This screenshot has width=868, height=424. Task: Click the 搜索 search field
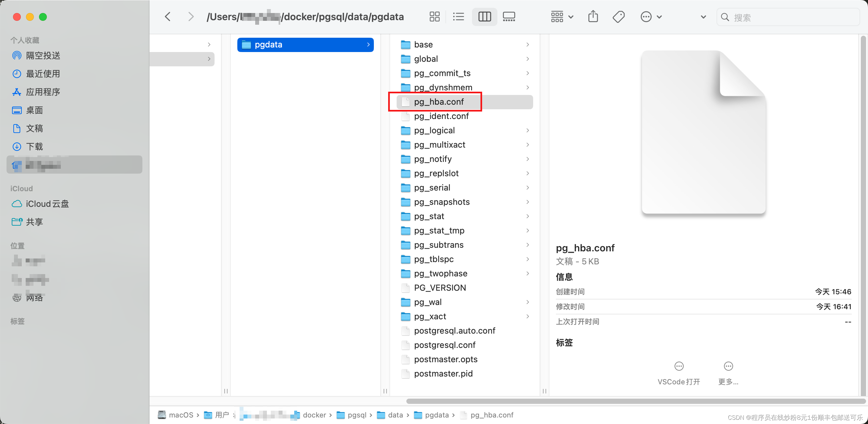(x=788, y=17)
